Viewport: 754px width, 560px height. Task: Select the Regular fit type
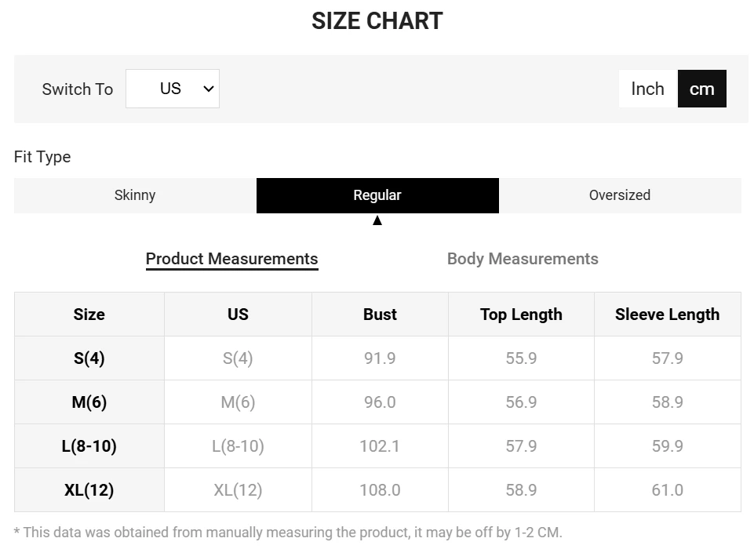377,195
